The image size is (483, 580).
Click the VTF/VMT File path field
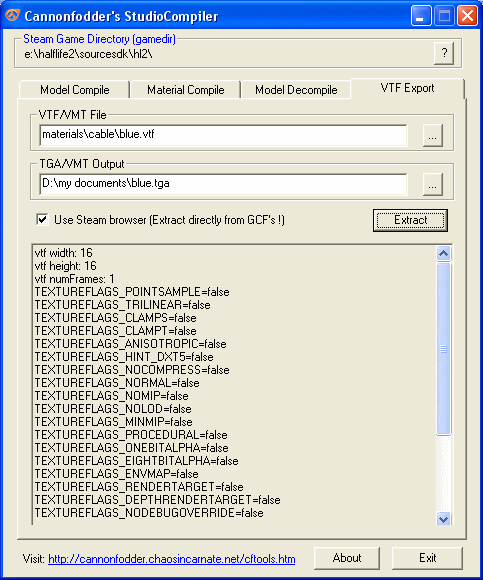[223, 135]
